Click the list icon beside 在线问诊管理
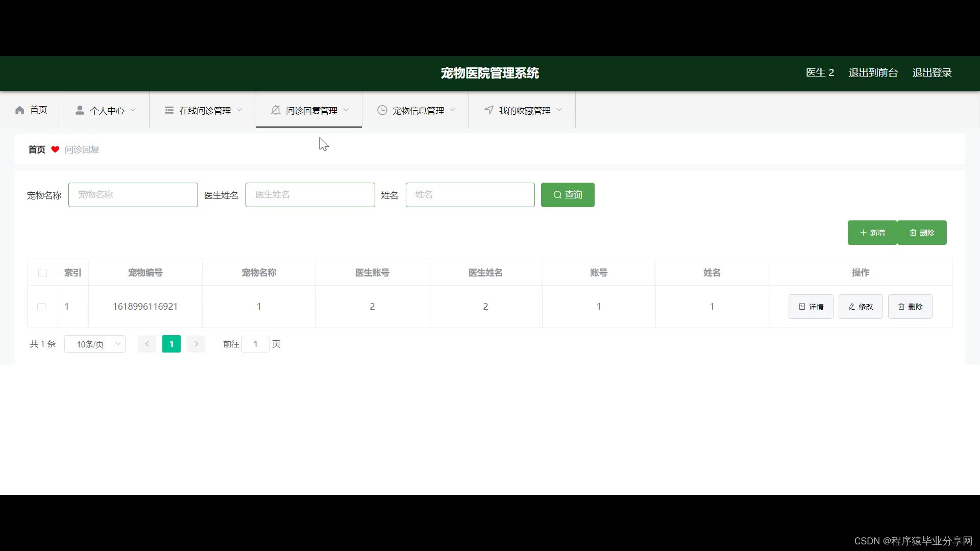 click(x=169, y=110)
